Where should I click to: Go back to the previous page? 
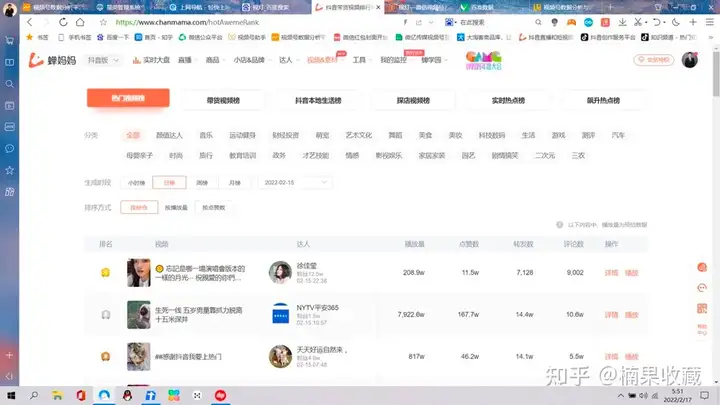(30, 22)
